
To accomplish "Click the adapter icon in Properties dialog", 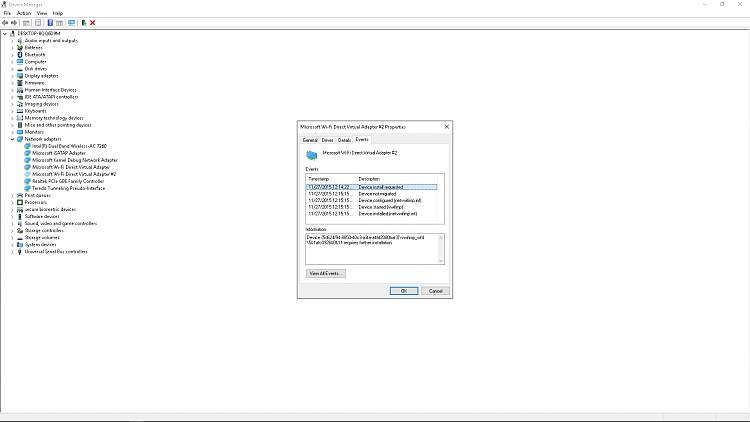I will click(x=312, y=155).
